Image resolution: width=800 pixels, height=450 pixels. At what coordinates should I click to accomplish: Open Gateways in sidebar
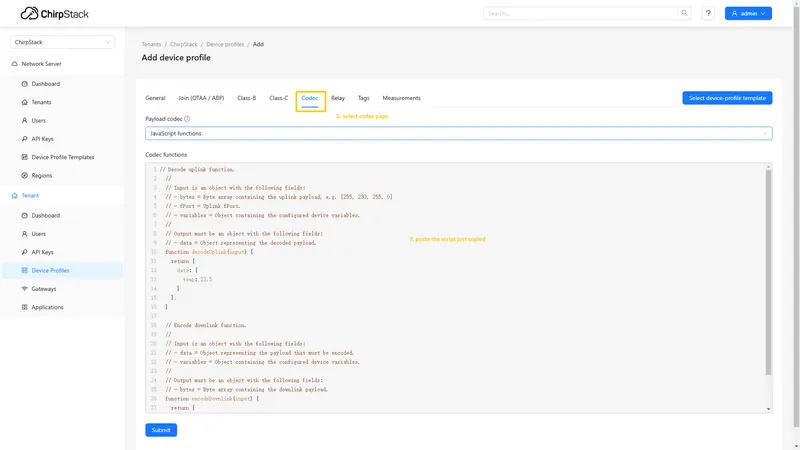44,289
